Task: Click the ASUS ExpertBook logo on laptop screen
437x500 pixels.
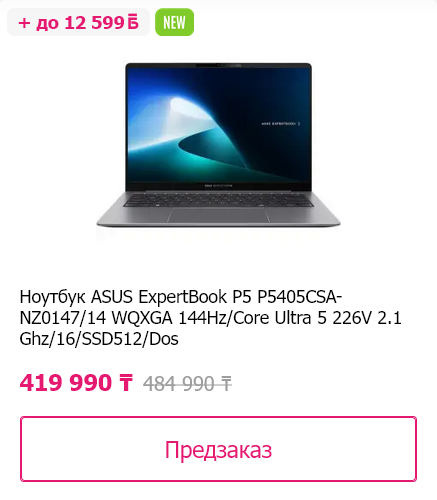Action: tap(280, 124)
